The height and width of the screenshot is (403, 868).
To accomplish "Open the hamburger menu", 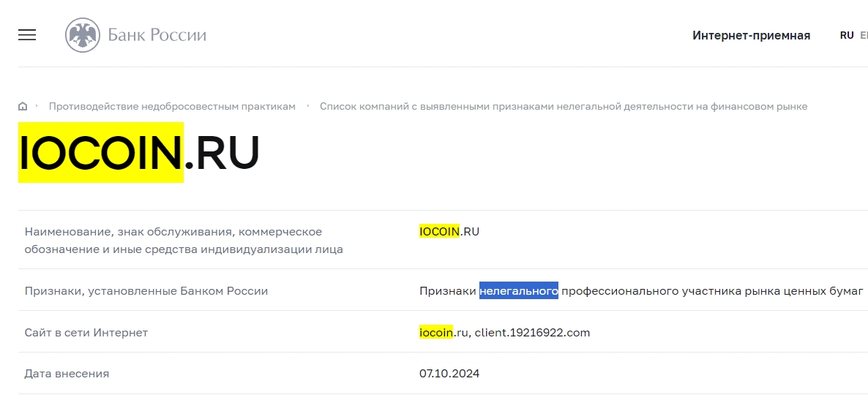I will point(27,35).
